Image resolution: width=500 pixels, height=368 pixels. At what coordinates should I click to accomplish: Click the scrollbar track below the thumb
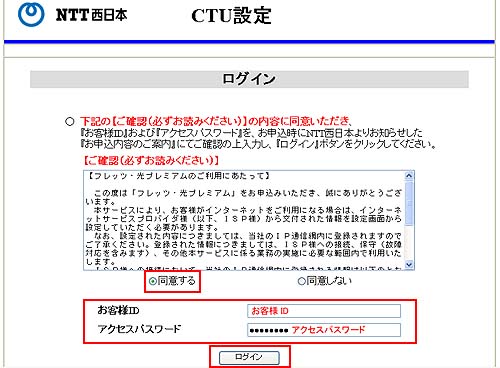[409, 243]
